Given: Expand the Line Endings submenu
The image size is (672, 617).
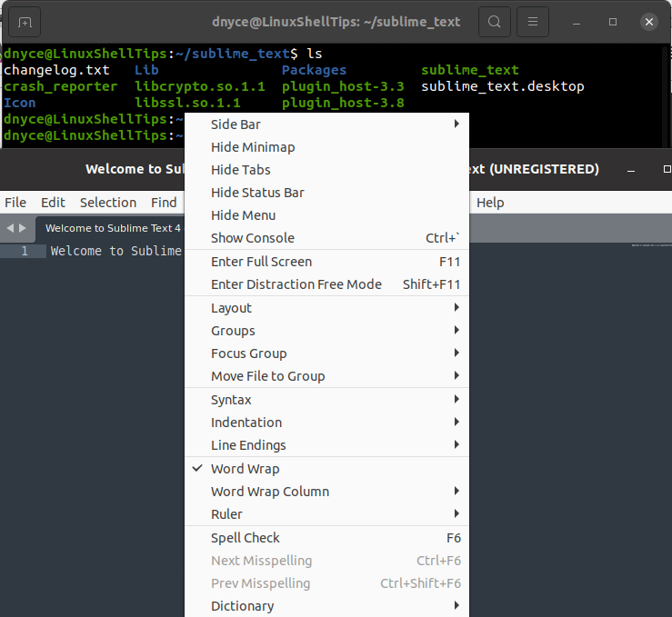Looking at the screenshot, I should coord(326,445).
